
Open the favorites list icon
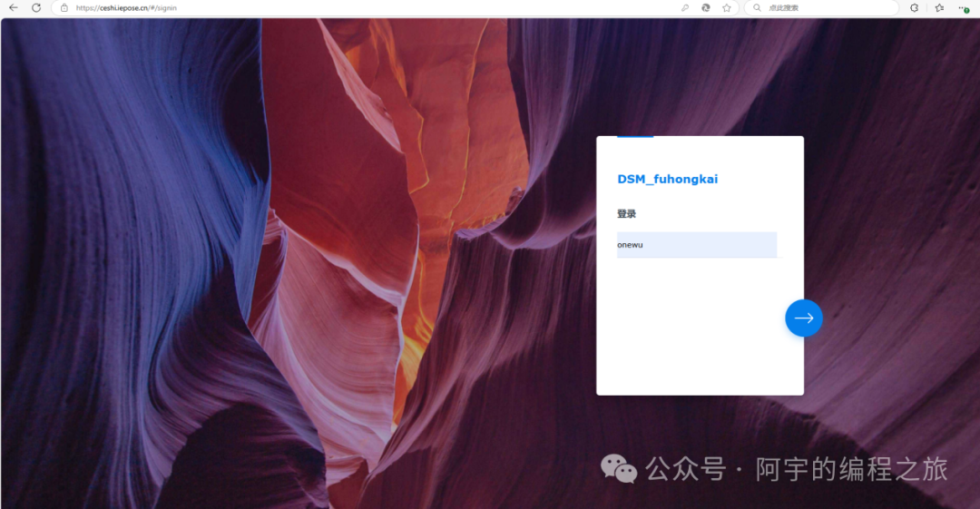pos(939,7)
